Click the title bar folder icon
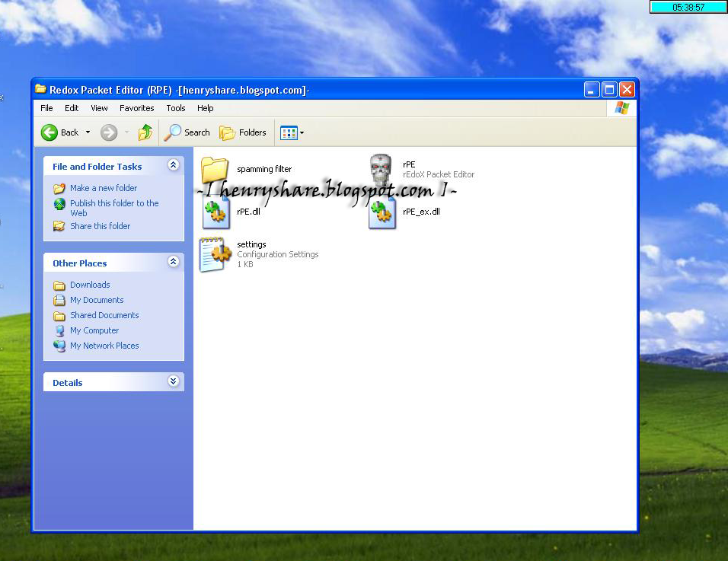Viewport: 728px width, 561px height. pyautogui.click(x=41, y=88)
